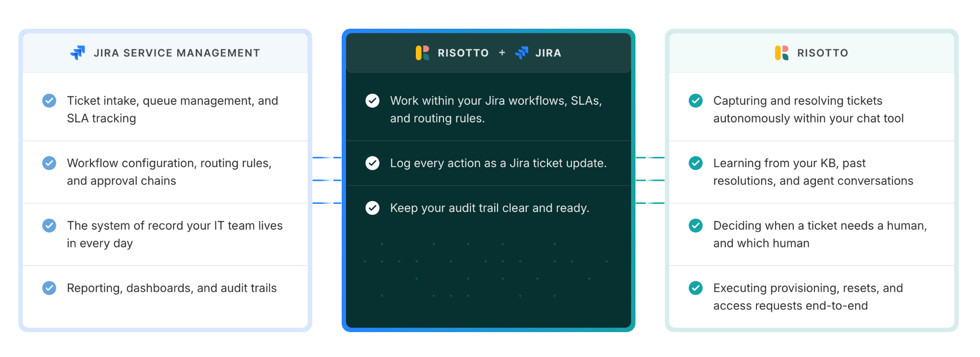Click the Jira logo beside Jira Service Management
The height and width of the screenshot is (357, 980).
click(x=78, y=53)
